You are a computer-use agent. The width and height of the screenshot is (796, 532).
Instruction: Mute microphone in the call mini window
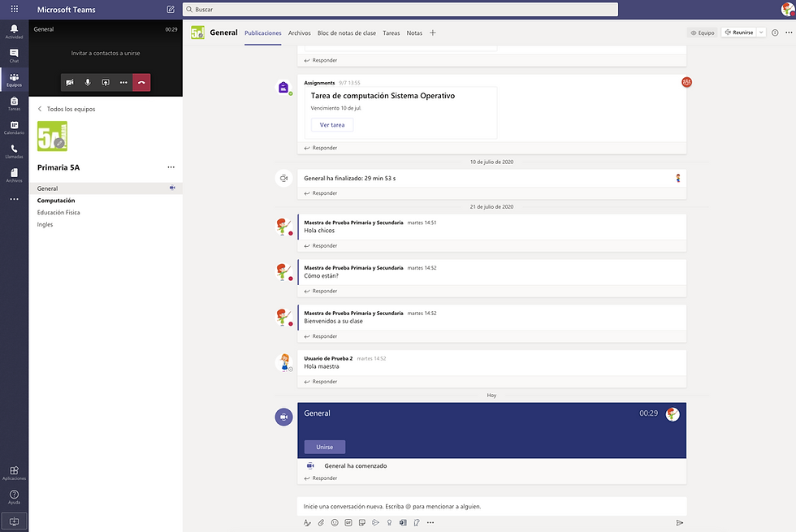[88, 82]
